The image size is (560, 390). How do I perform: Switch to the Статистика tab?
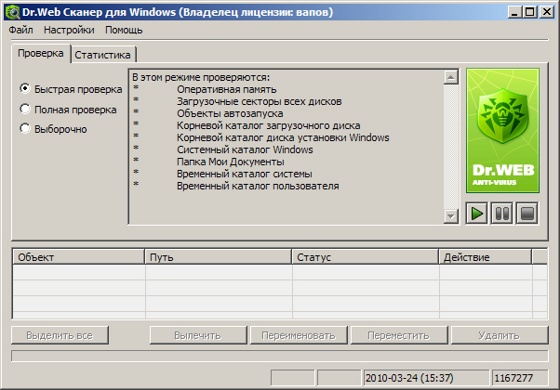pos(103,55)
